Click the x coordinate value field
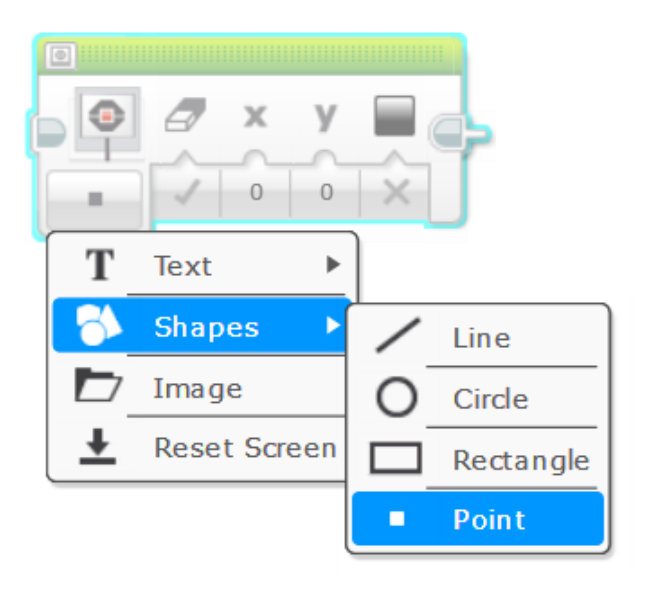This screenshot has width=647, height=604. point(255,191)
